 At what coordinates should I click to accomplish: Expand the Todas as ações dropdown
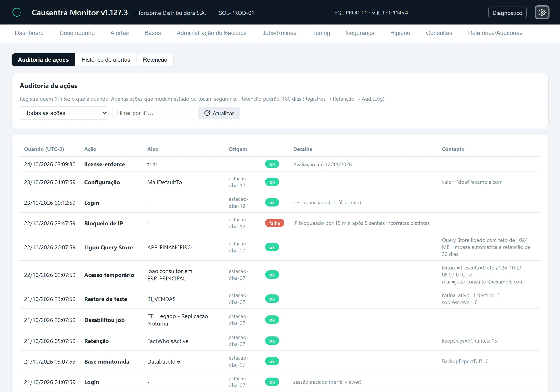pyautogui.click(x=64, y=113)
